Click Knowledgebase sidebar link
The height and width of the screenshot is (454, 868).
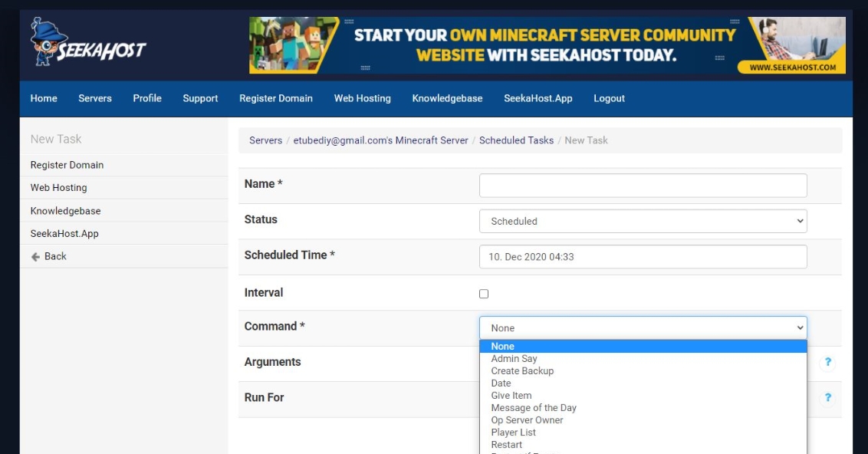point(65,211)
